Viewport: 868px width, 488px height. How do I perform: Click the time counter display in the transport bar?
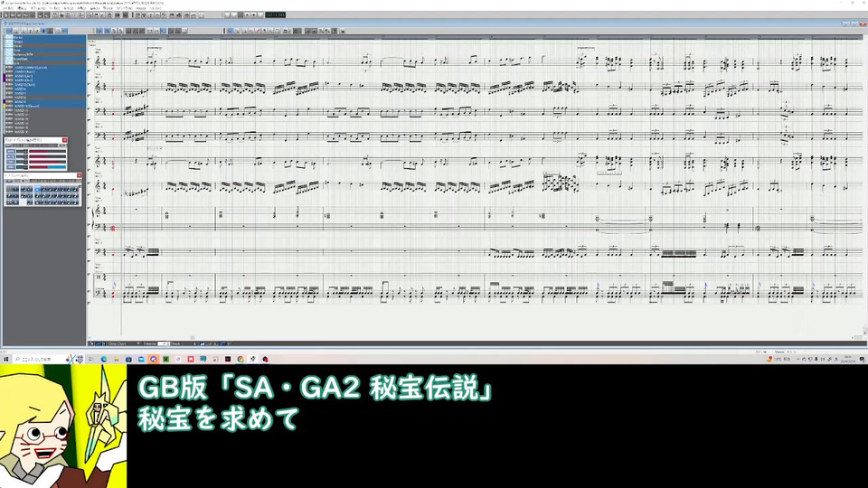pyautogui.click(x=275, y=15)
